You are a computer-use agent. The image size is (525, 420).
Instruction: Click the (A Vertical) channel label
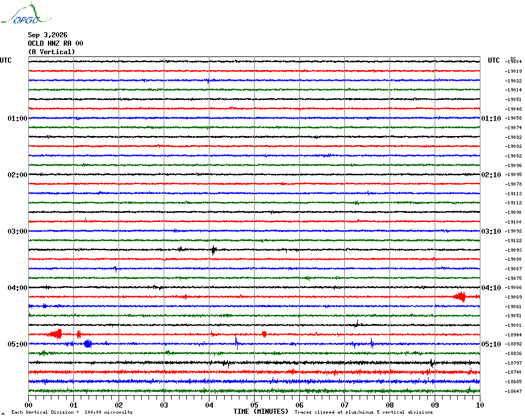(51, 52)
